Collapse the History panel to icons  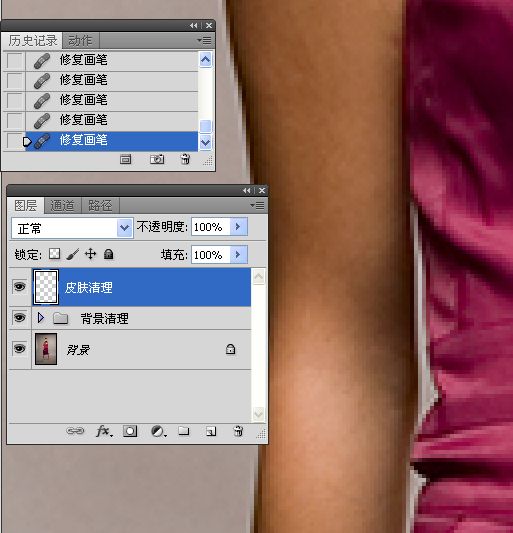(193, 25)
